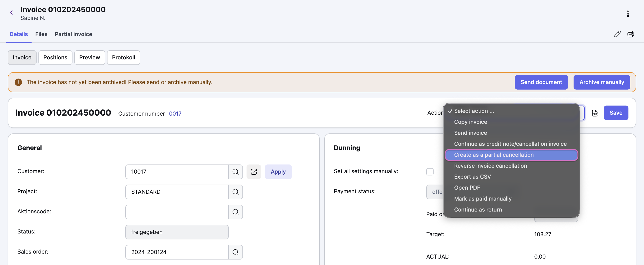Viewport: 644px width, 265px height.
Task: Search sales order with magnifier icon
Action: (x=235, y=252)
